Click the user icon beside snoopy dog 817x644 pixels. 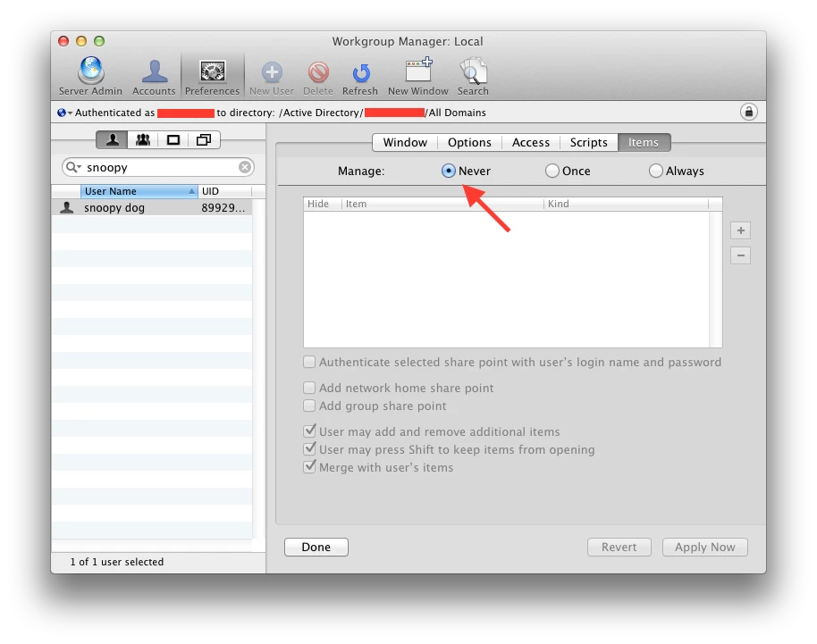tap(67, 208)
